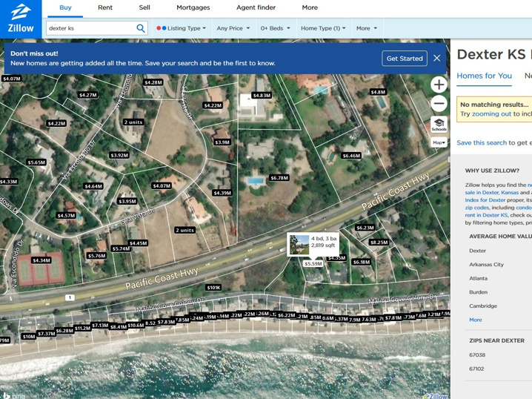532x399 pixels.
Task: Click the zooming out link
Action: [x=491, y=114]
